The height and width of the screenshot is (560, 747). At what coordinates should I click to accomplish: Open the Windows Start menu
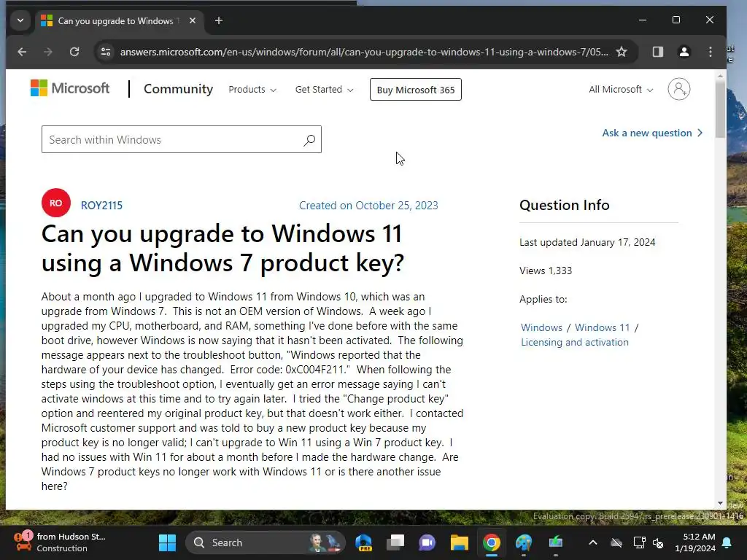pos(167,542)
